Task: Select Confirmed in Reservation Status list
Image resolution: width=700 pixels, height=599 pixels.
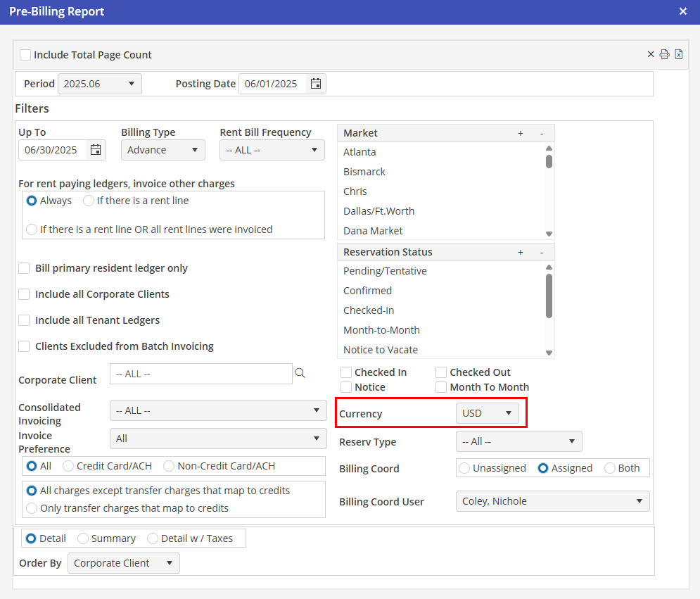Action: [x=367, y=291]
